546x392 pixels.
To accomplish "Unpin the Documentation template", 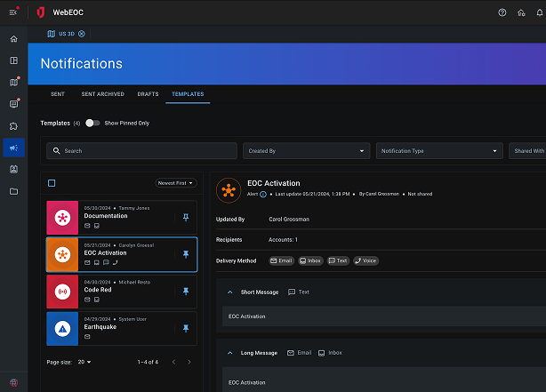I will [x=186, y=216].
